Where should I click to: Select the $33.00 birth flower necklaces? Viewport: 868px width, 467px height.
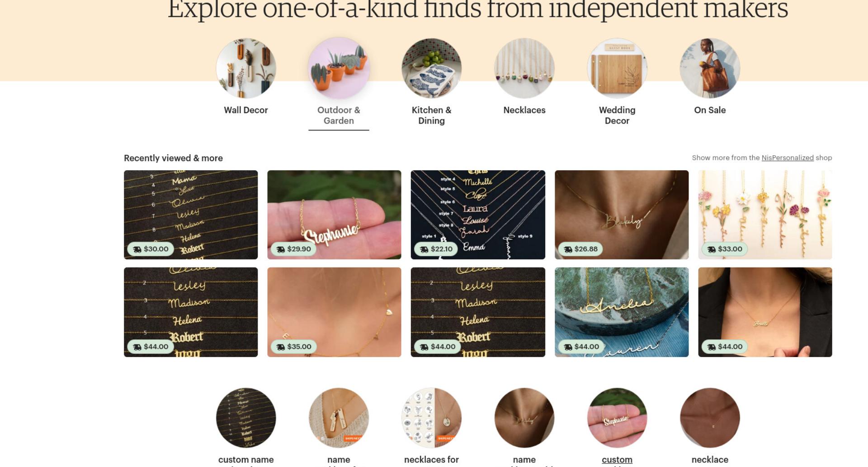click(765, 214)
